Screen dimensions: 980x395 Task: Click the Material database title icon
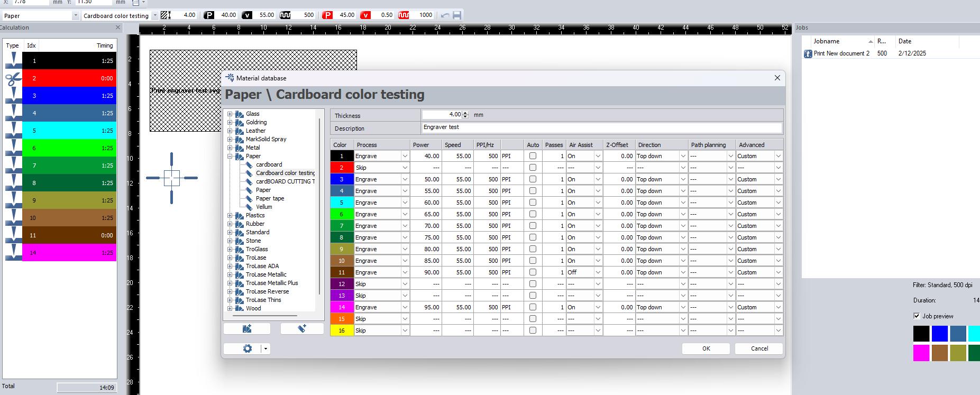coord(230,78)
